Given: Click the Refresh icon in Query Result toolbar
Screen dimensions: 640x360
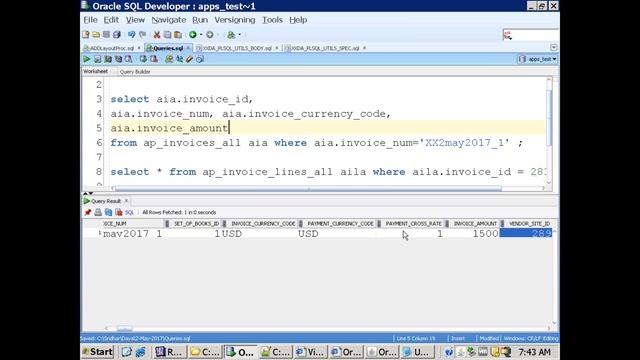Looking at the screenshot, I should click(108, 212).
